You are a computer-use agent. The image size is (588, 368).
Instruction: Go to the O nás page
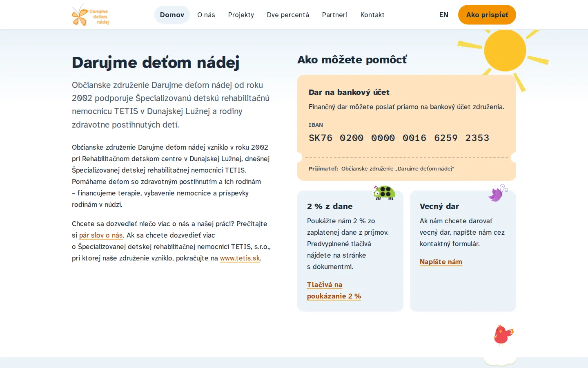pos(206,15)
